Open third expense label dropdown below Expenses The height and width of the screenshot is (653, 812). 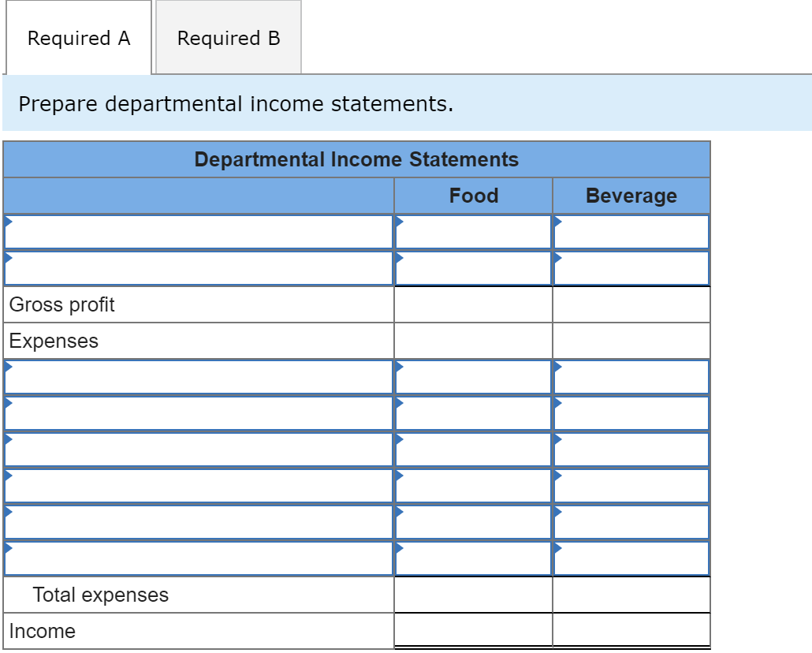point(199,450)
